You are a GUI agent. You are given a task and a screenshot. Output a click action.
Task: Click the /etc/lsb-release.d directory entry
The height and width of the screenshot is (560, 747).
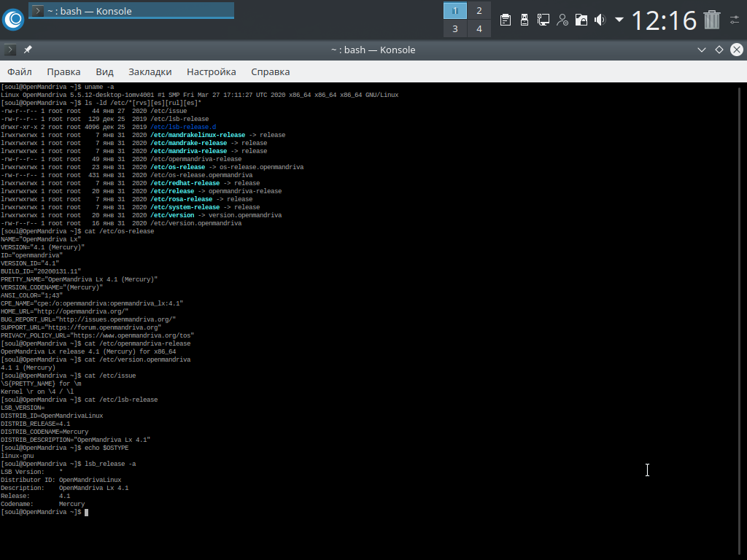pyautogui.click(x=183, y=127)
